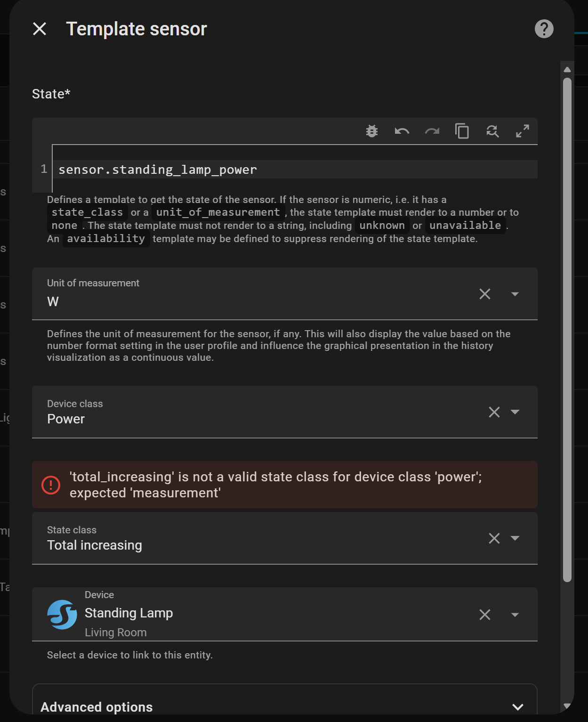Screen dimensions: 588x722
Task: Copy the template code to clipboard
Action: click(x=462, y=131)
